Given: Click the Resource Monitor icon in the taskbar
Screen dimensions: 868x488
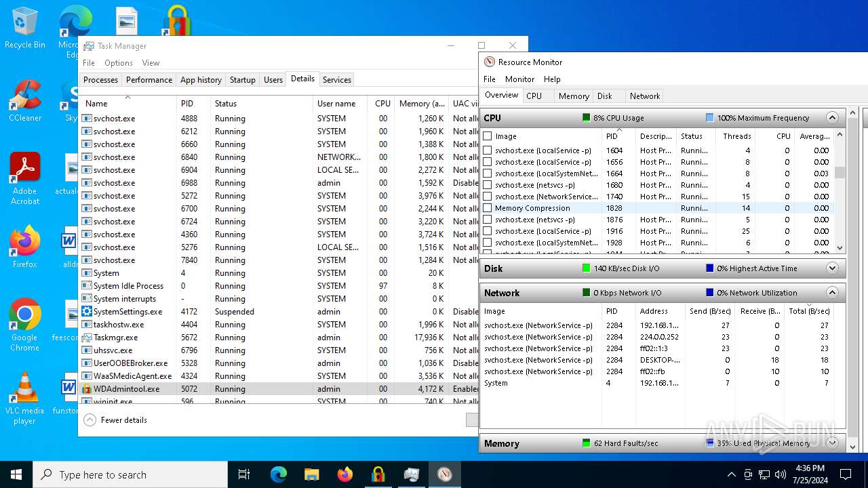Looking at the screenshot, I should coord(444,474).
